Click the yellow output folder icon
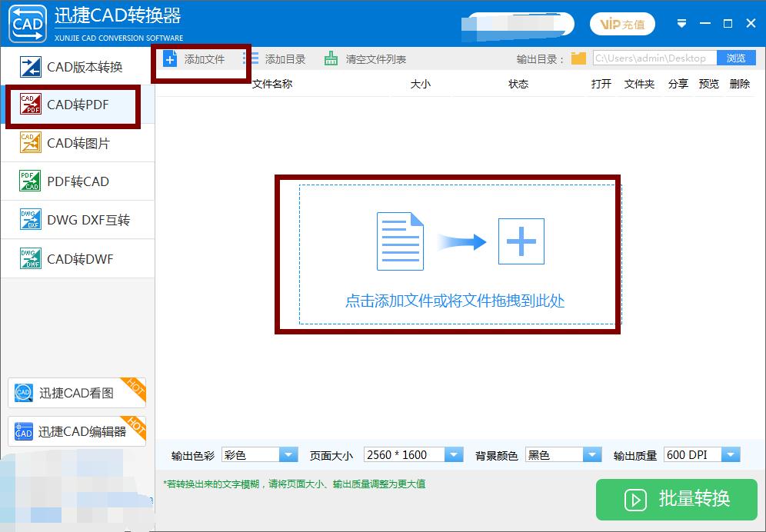Image resolution: width=766 pixels, height=532 pixels. click(x=578, y=58)
